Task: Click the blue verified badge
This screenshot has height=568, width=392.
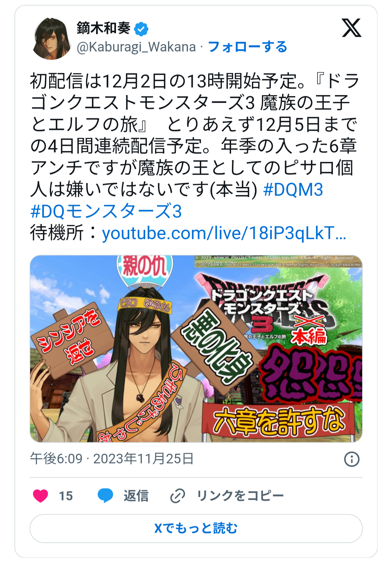Action: click(141, 29)
